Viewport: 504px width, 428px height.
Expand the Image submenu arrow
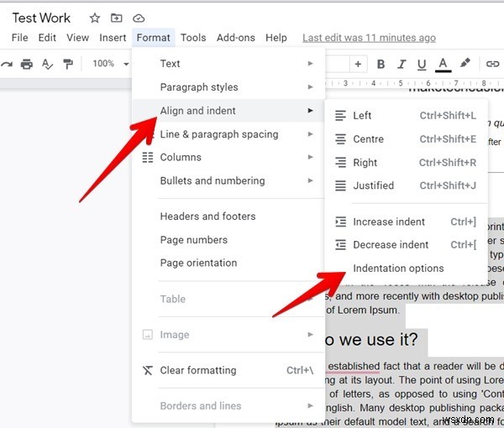(310, 335)
